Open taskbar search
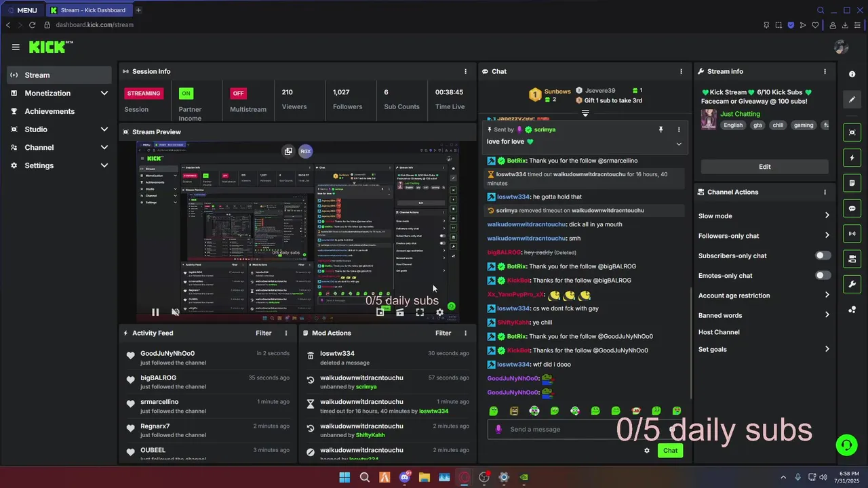 [x=364, y=477]
